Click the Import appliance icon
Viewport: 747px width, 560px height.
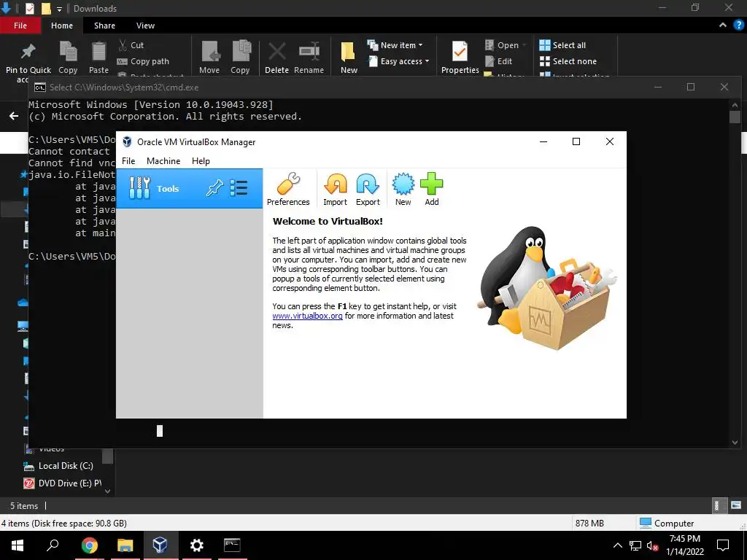335,189
